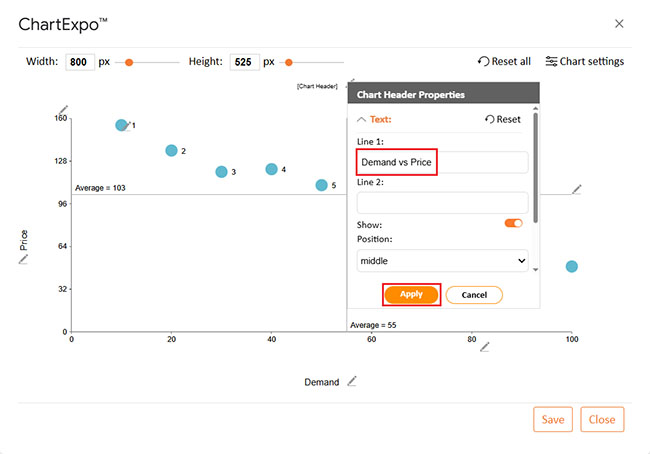Click the X icon at top right
Screen dimensions: 650x454
(619, 24)
